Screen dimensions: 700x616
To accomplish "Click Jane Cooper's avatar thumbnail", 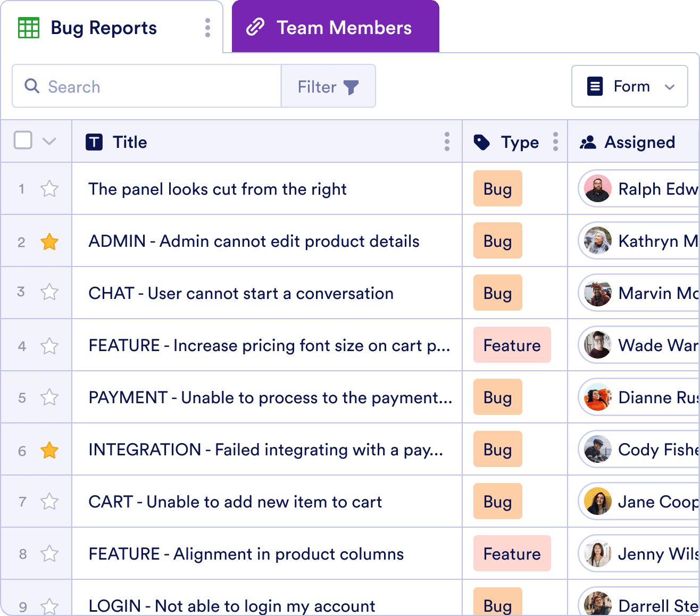I will pos(597,501).
